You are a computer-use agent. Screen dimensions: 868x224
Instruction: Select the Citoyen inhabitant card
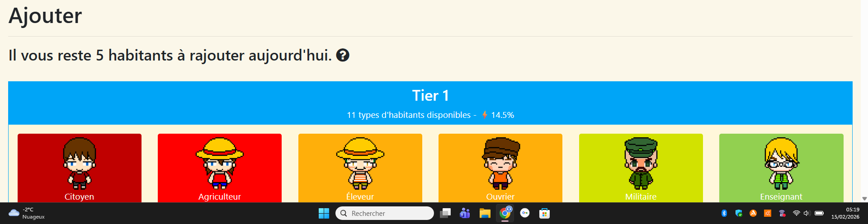pos(80,168)
